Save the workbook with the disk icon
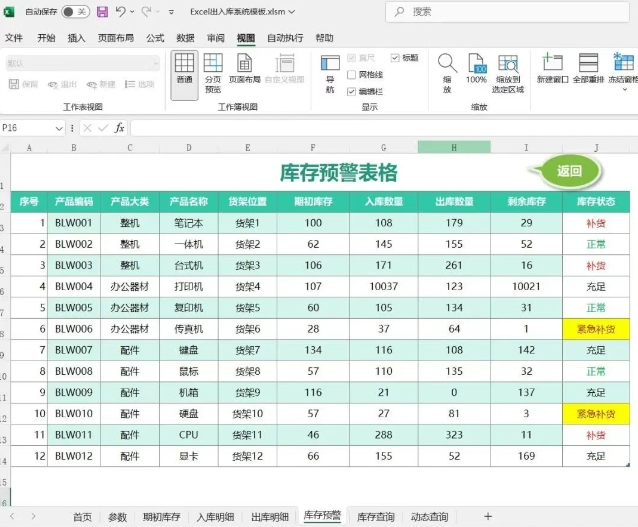 [x=103, y=12]
